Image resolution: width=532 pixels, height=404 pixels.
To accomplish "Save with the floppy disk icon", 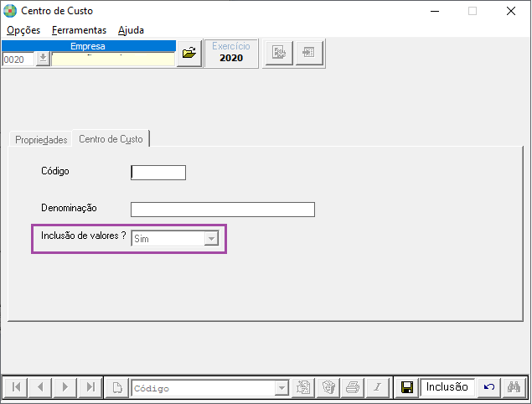I will [407, 387].
